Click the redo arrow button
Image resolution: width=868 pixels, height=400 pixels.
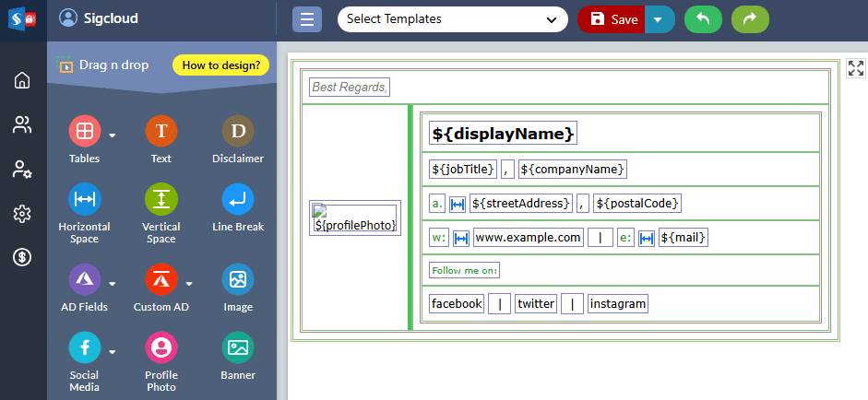750,19
